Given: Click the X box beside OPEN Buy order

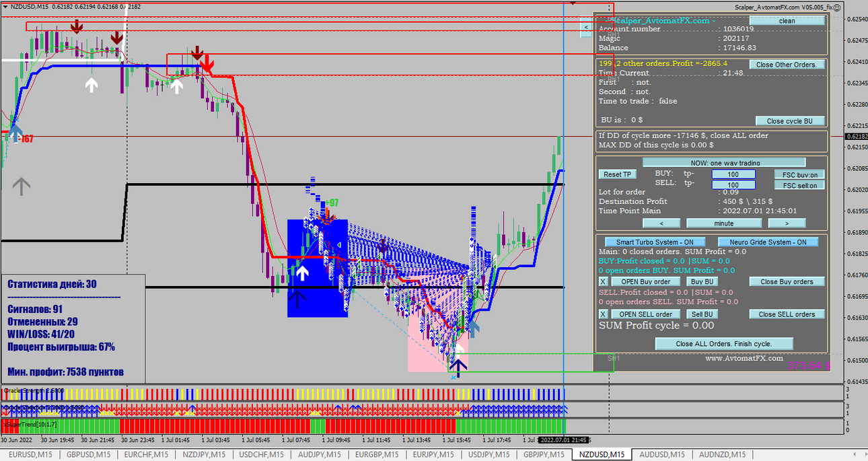Looking at the screenshot, I should pyautogui.click(x=603, y=281).
